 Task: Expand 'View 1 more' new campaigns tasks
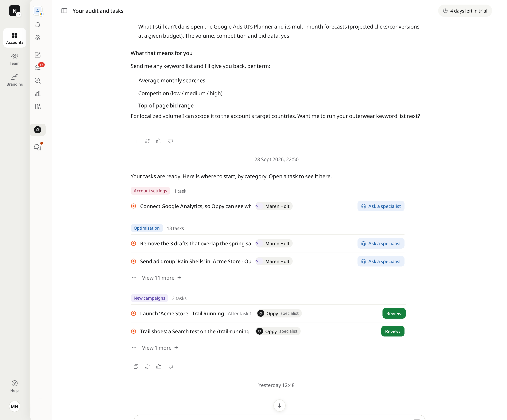160,348
